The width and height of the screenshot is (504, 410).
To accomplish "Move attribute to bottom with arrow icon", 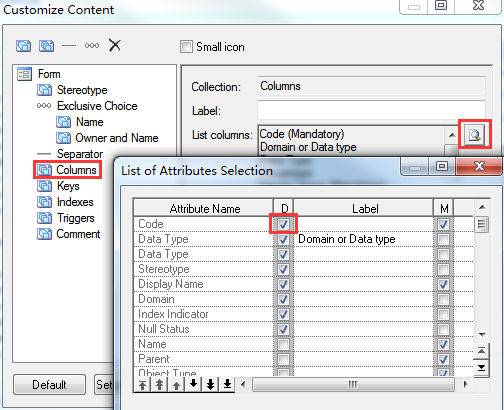I will [227, 385].
